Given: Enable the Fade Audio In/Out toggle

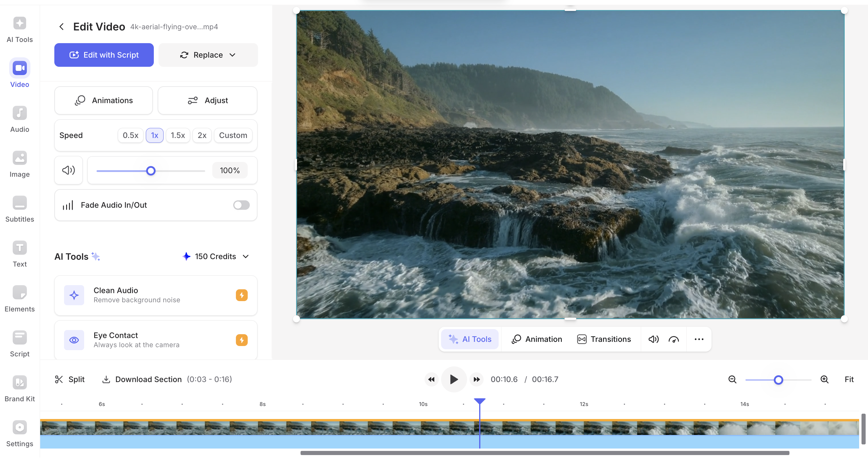Looking at the screenshot, I should [241, 205].
